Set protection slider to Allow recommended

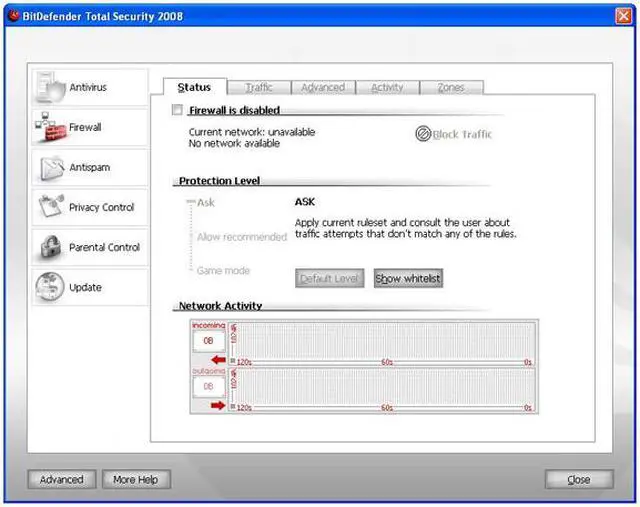188,237
